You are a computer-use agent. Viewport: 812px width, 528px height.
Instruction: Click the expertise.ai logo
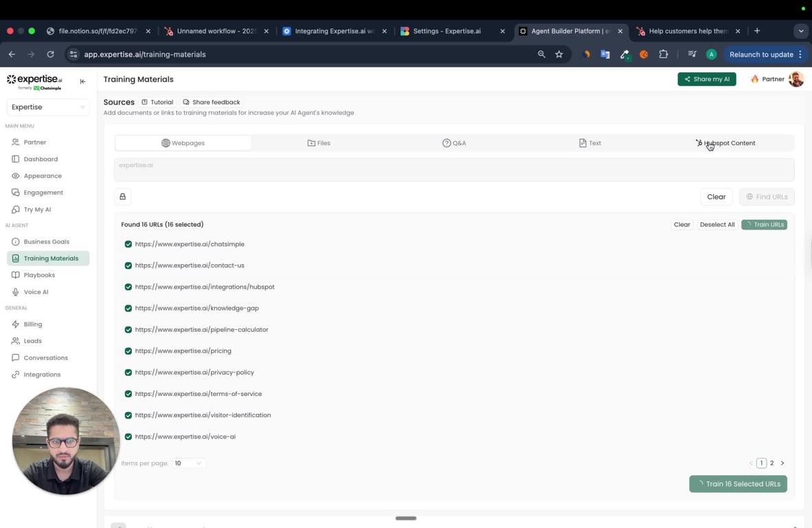(34, 82)
